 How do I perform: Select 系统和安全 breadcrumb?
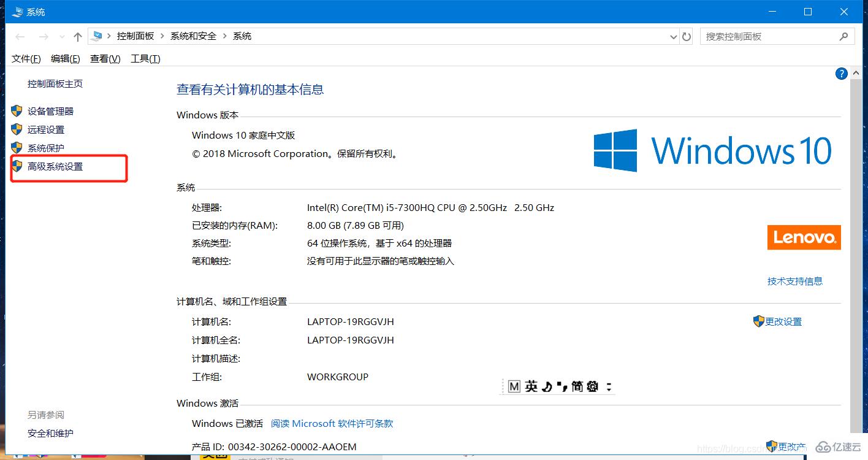click(x=193, y=36)
